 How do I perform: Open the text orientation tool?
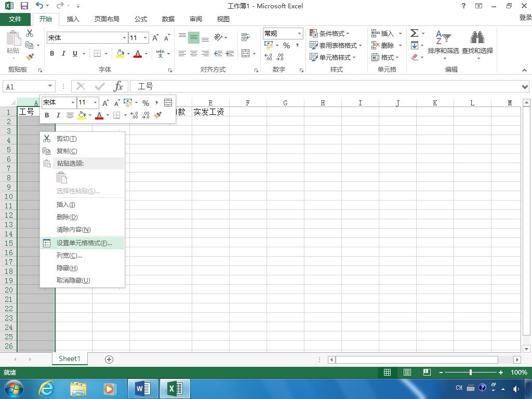click(218, 37)
